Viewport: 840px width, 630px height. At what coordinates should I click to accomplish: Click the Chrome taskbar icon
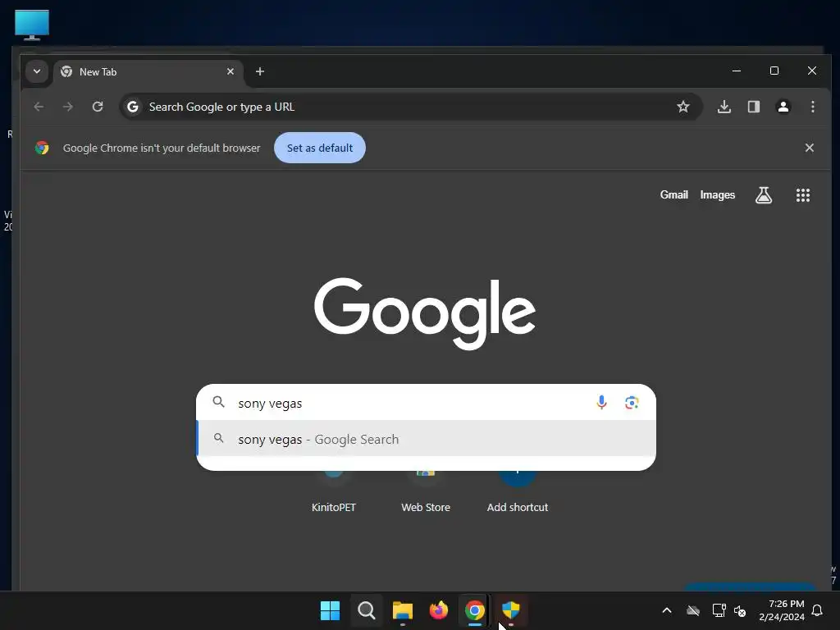click(475, 610)
